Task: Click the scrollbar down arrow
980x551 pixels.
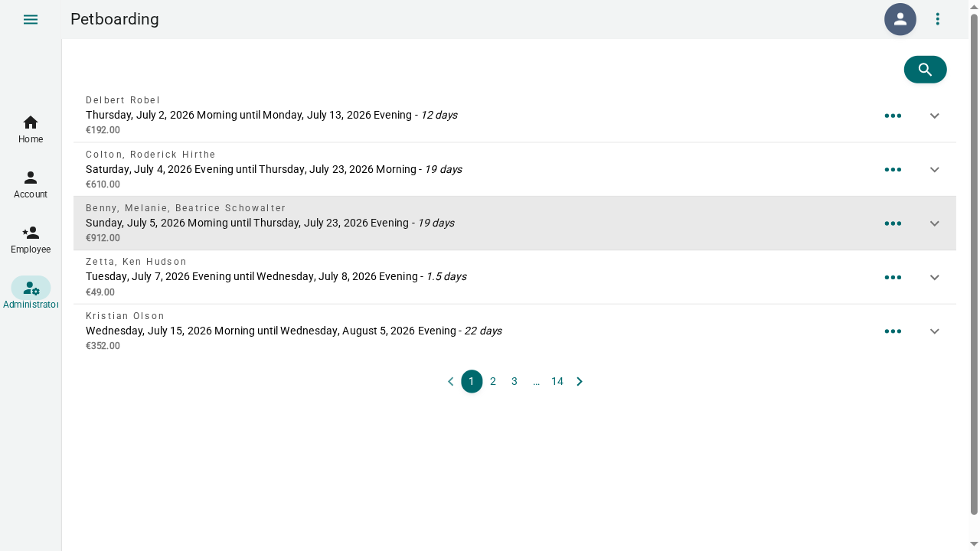Action: 974,544
